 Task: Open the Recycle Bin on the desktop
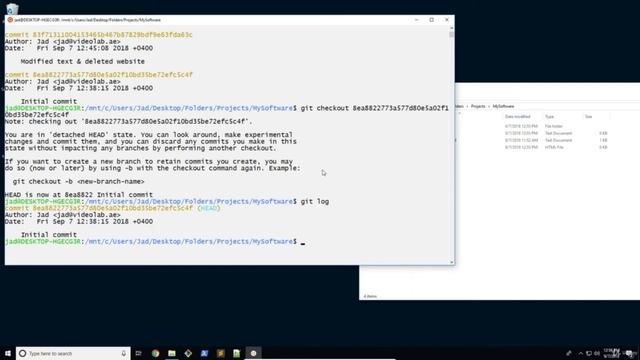(12, 8)
